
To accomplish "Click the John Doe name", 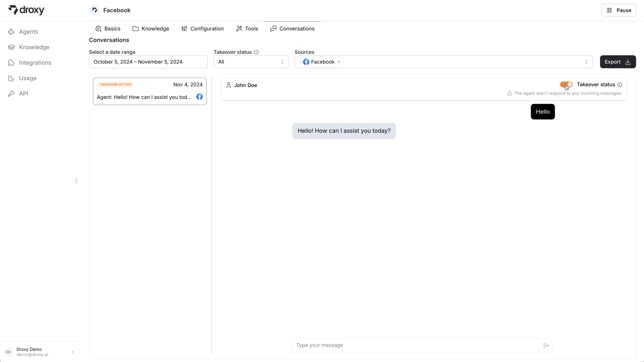I will click(246, 85).
